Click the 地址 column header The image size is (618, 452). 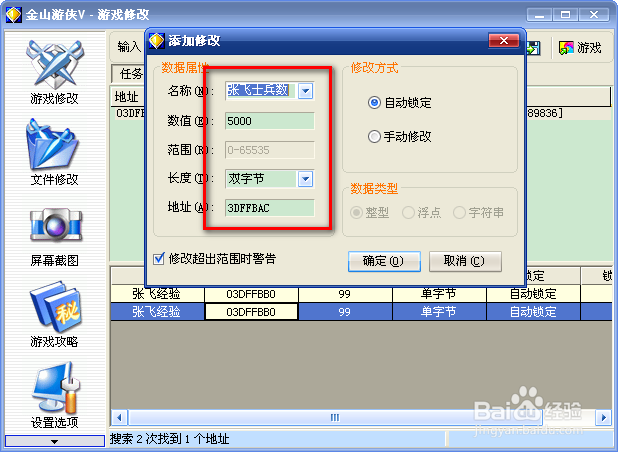click(x=127, y=97)
